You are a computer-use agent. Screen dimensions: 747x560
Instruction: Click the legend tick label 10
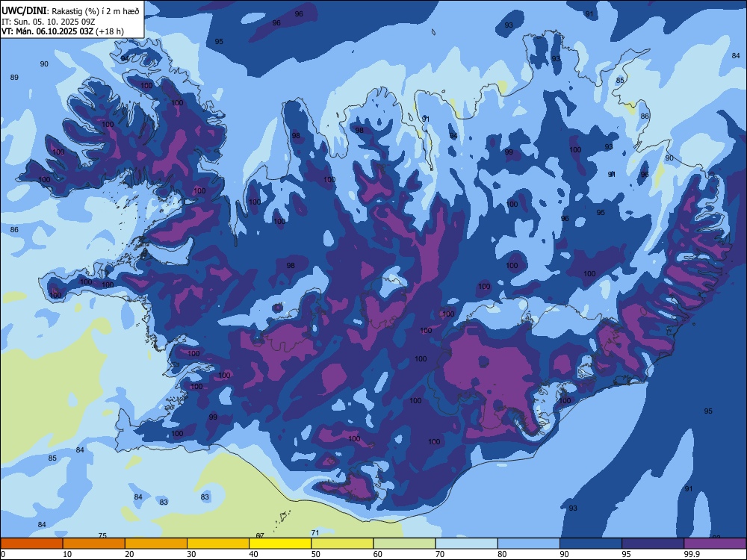67,554
